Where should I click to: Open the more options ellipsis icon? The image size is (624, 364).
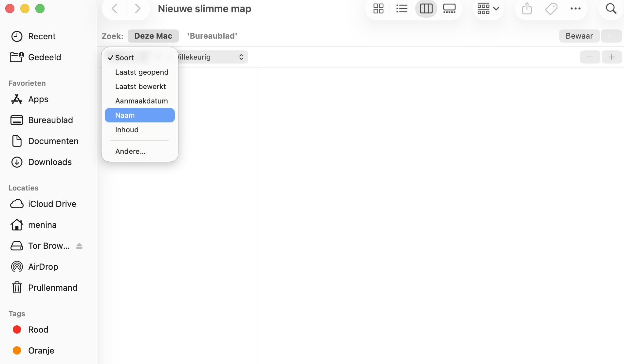point(576,9)
